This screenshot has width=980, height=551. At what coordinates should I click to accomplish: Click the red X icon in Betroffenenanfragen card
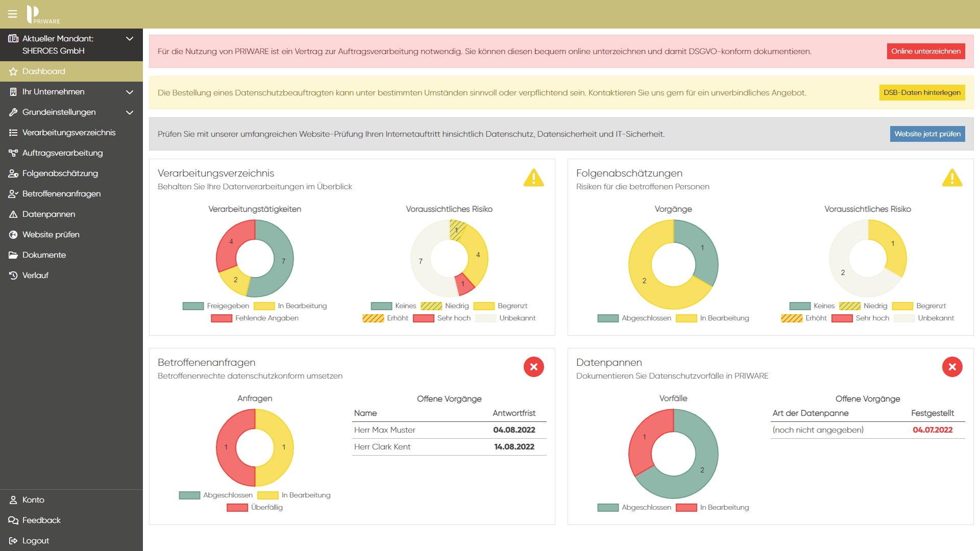[533, 367]
